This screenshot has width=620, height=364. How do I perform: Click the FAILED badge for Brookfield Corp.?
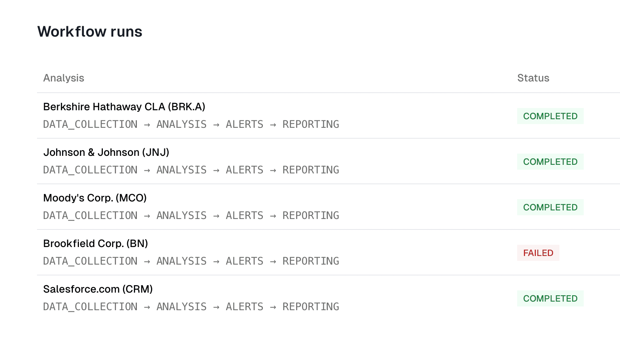pos(538,253)
